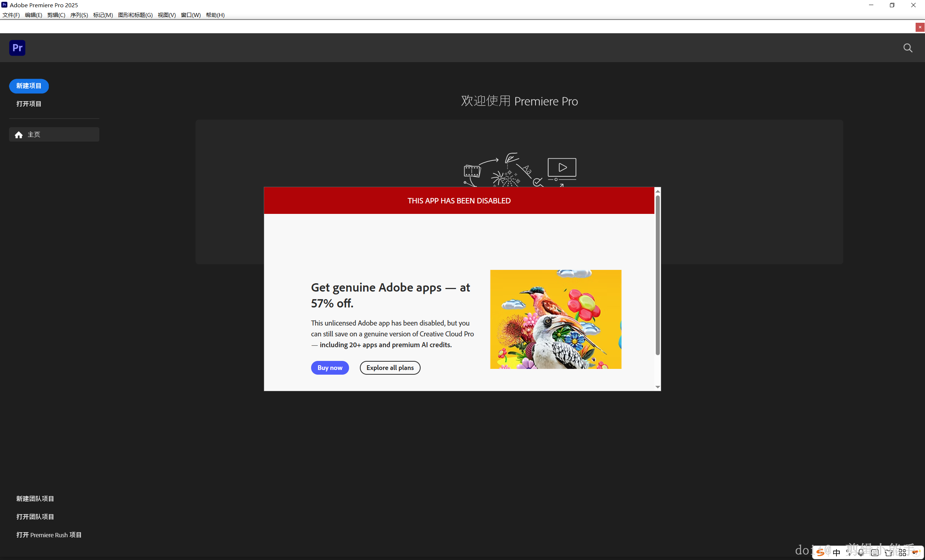
Task: Click the dialog scrollbar down arrow
Action: [x=657, y=387]
